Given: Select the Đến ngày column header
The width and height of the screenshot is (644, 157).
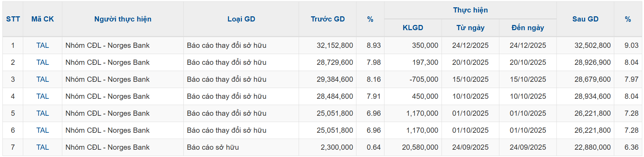Looking at the screenshot, I should click(x=528, y=28).
